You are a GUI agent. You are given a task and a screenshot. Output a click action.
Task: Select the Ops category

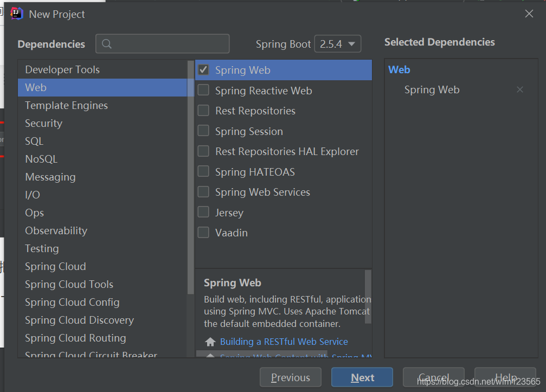pyautogui.click(x=102, y=213)
